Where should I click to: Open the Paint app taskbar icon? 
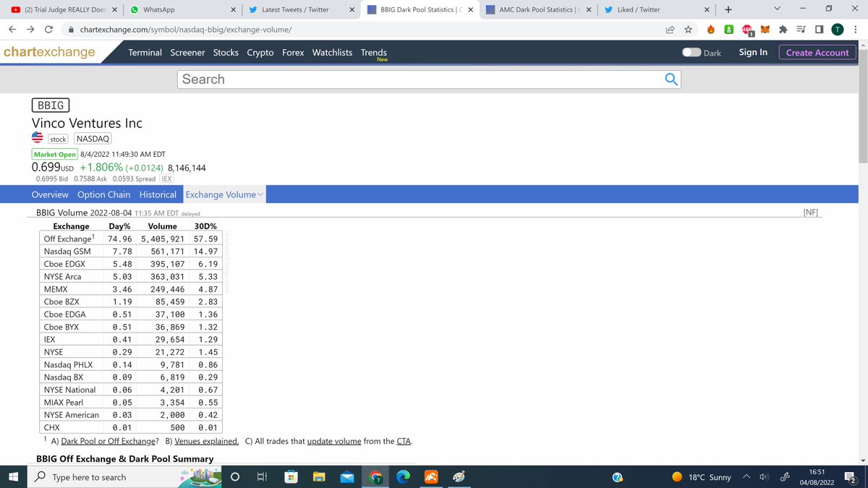(x=459, y=477)
